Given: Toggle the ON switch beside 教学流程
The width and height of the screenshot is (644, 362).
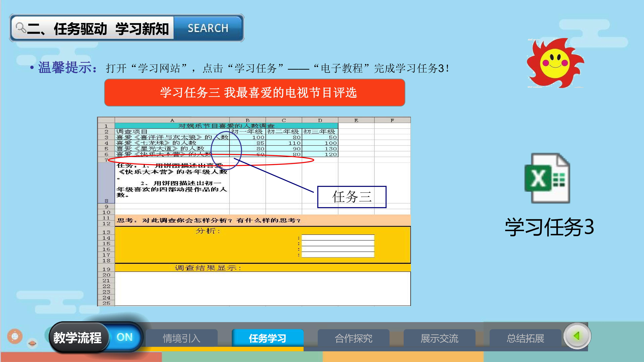Looking at the screenshot, I should [124, 337].
